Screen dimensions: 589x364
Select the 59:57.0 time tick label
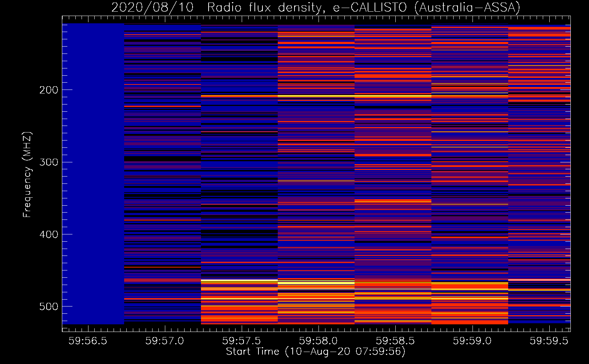[165, 341]
